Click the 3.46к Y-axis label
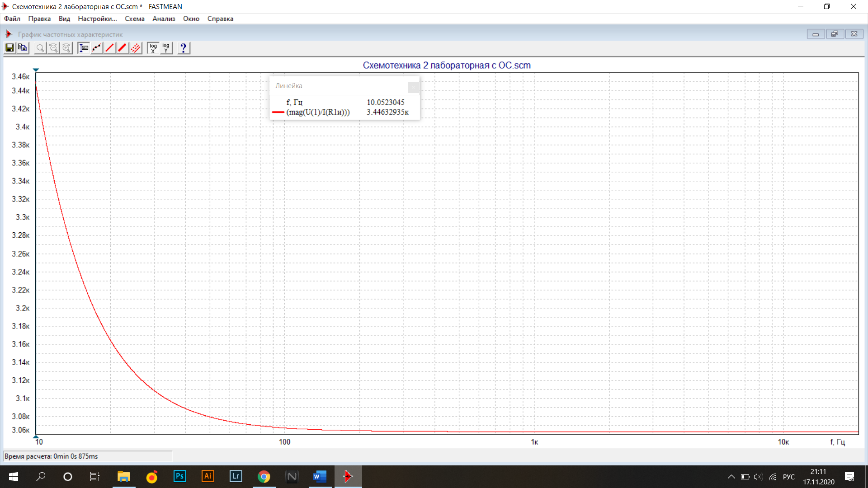This screenshot has width=868, height=488. point(20,76)
